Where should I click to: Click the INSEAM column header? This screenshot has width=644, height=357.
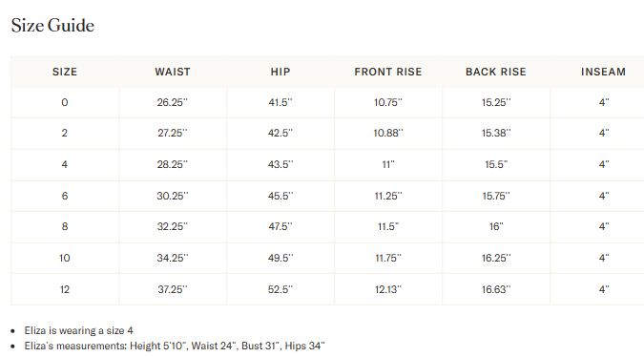coord(603,72)
